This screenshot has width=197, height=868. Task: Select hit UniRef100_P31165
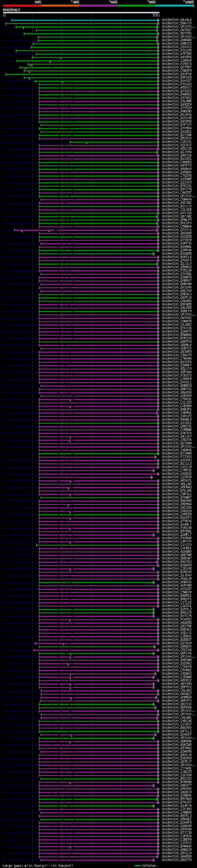click(x=177, y=50)
